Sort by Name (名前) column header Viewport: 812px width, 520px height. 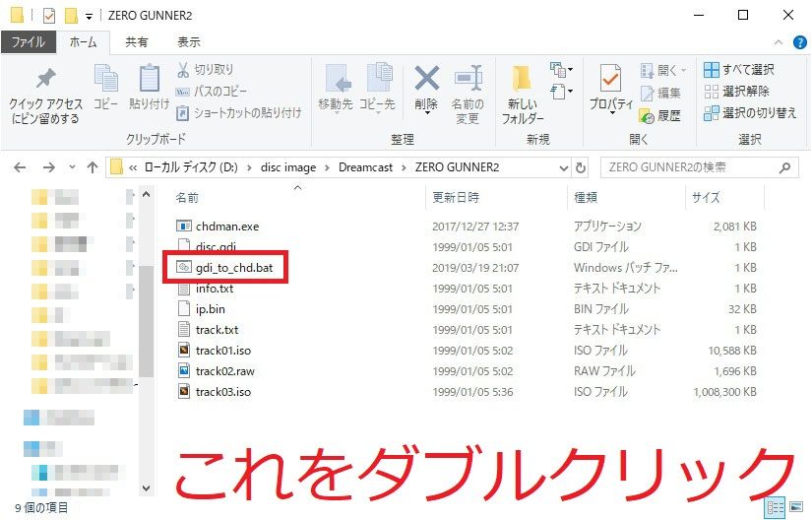187,197
